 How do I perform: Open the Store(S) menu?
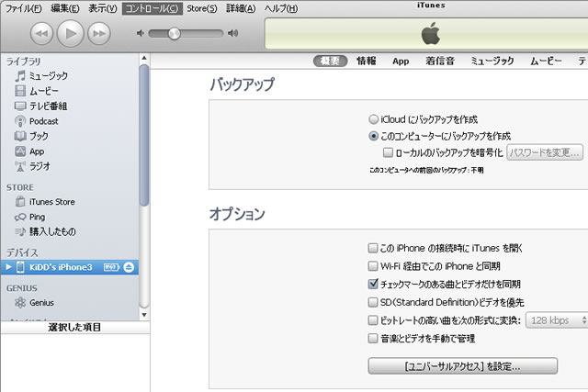(202, 8)
